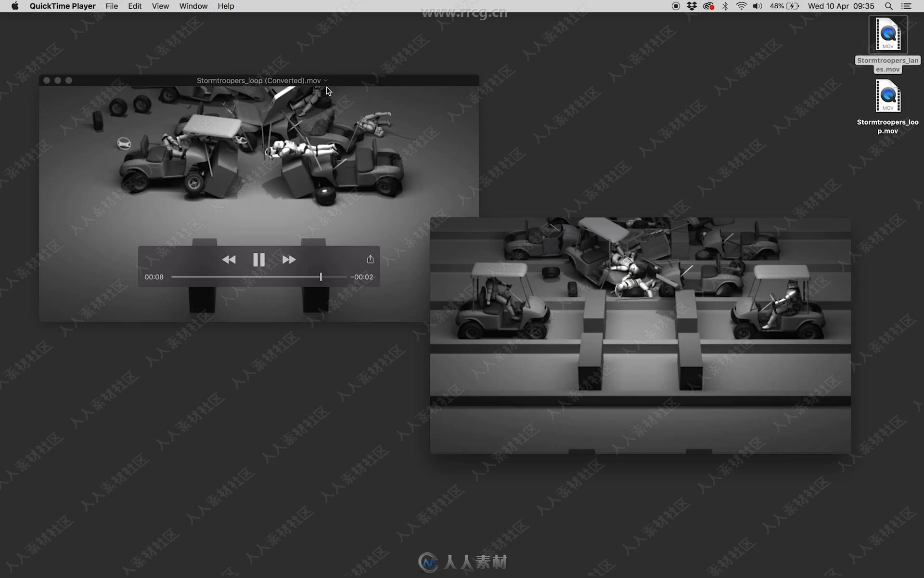Open the share menu in playback controls

370,259
